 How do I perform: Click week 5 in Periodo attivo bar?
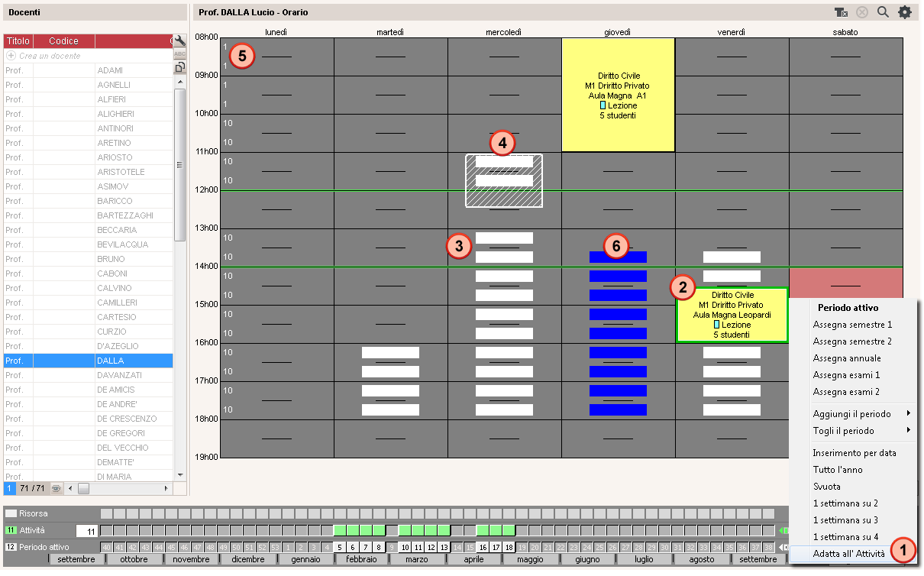(x=339, y=547)
